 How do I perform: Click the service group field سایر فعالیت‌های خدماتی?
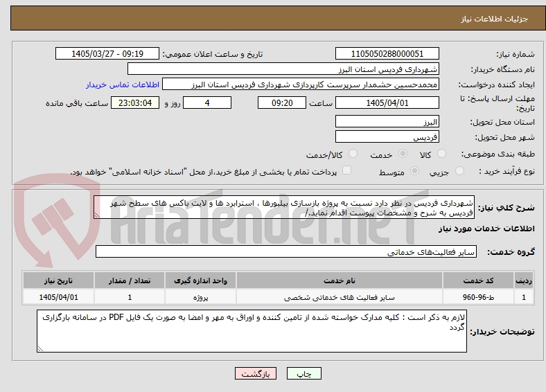pos(286,251)
